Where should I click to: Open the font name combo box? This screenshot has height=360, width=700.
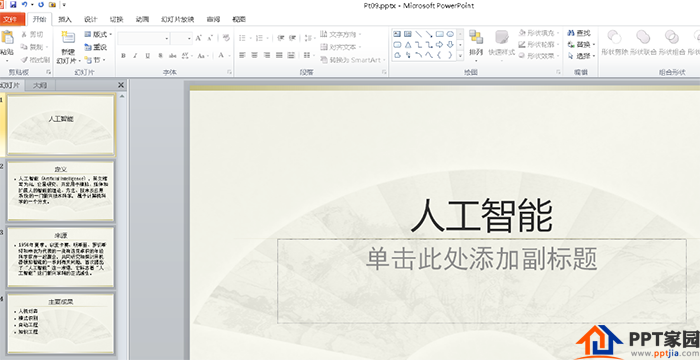(x=144, y=38)
